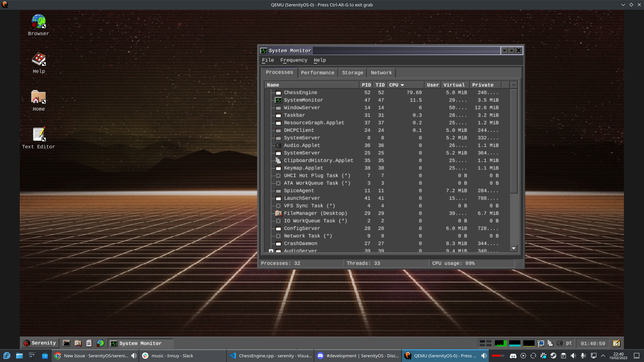Open the ClipboardHistory applet icon

coord(550,343)
